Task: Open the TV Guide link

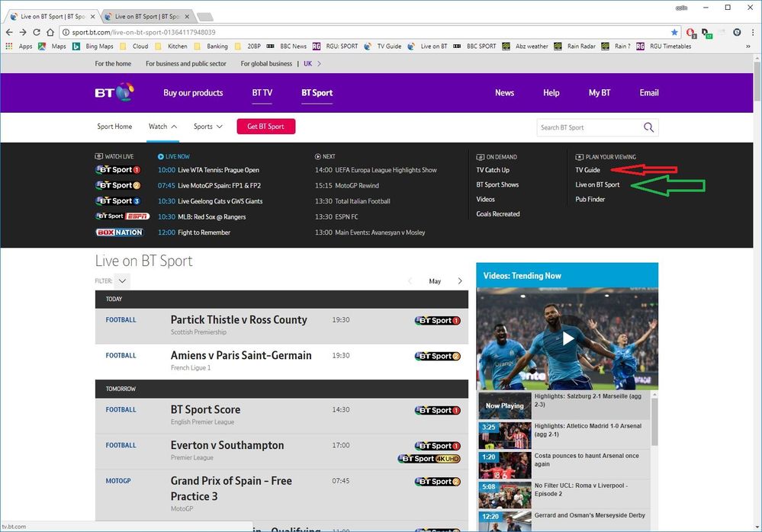Action: point(587,170)
